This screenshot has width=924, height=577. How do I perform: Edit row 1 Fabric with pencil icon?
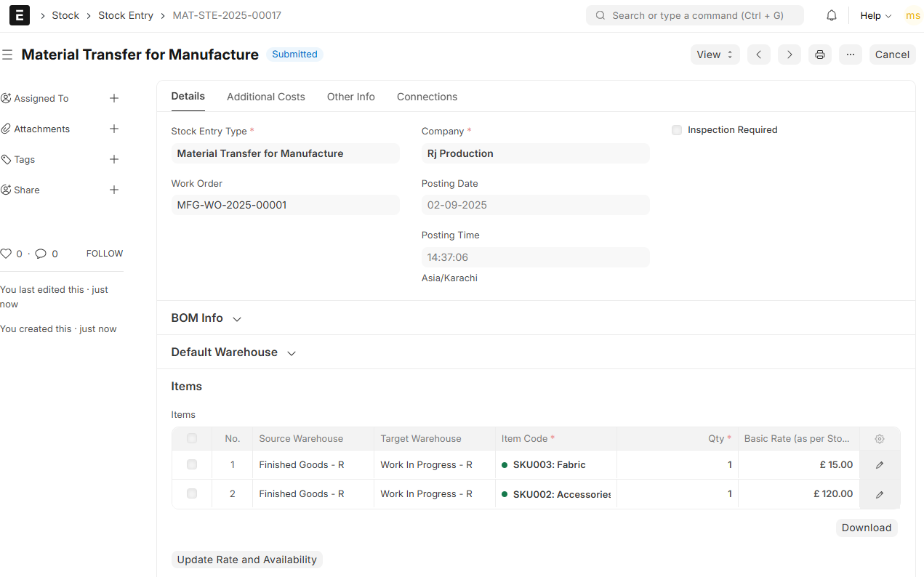(880, 465)
